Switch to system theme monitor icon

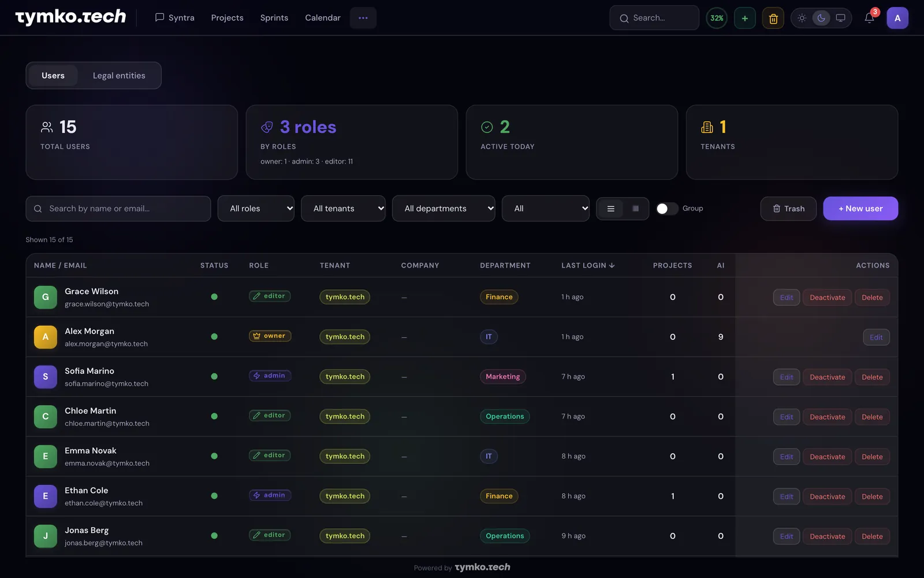click(x=841, y=18)
